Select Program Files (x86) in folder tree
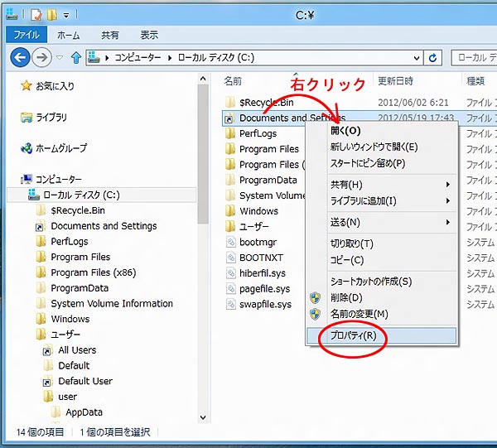Viewport: 497px width, 448px height. pos(92,272)
